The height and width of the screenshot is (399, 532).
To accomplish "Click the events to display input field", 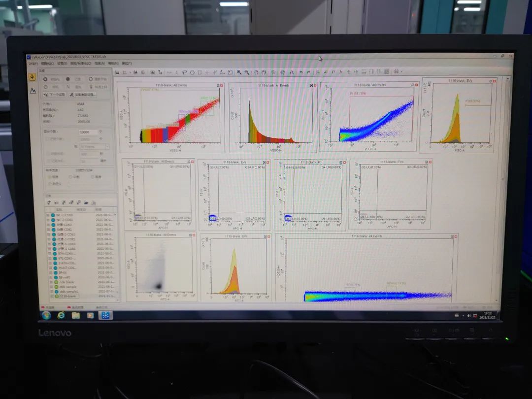I will click(x=88, y=132).
